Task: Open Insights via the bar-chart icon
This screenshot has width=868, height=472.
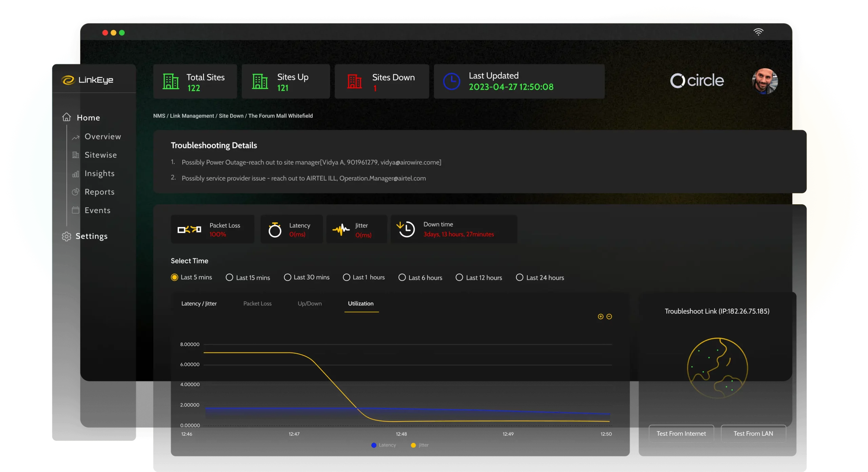Action: (76, 173)
